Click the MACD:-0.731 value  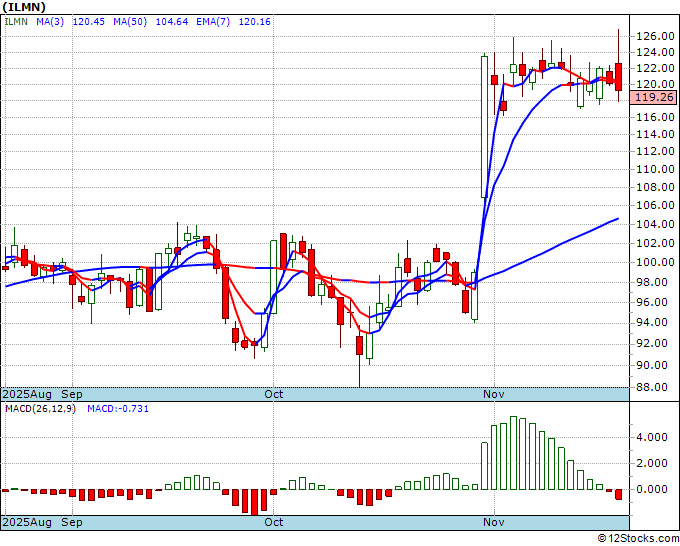pyautogui.click(x=118, y=409)
